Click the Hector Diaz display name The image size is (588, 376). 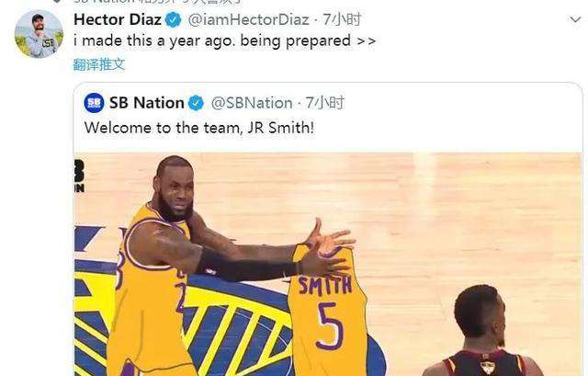point(118,19)
